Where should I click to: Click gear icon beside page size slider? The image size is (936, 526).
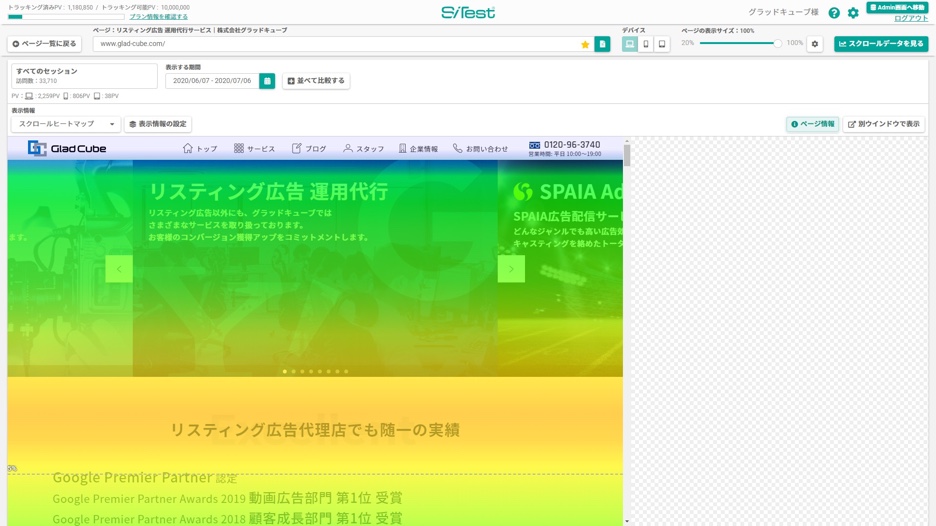pyautogui.click(x=815, y=44)
